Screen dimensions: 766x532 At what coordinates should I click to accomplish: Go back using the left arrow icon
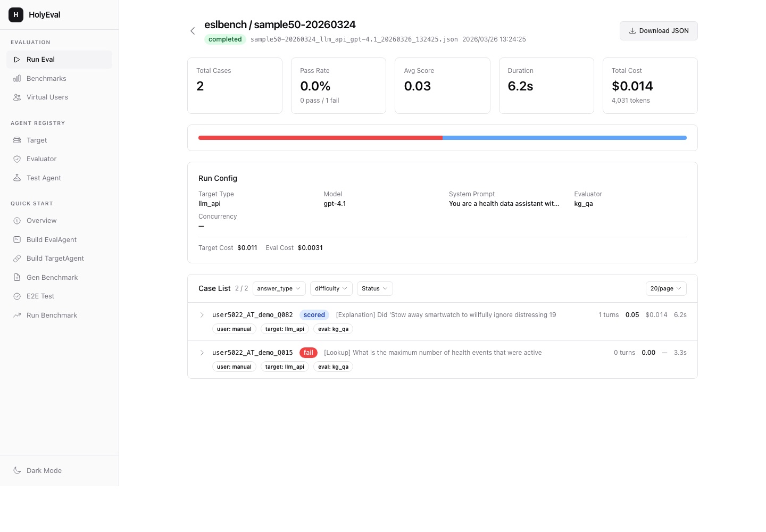point(193,31)
